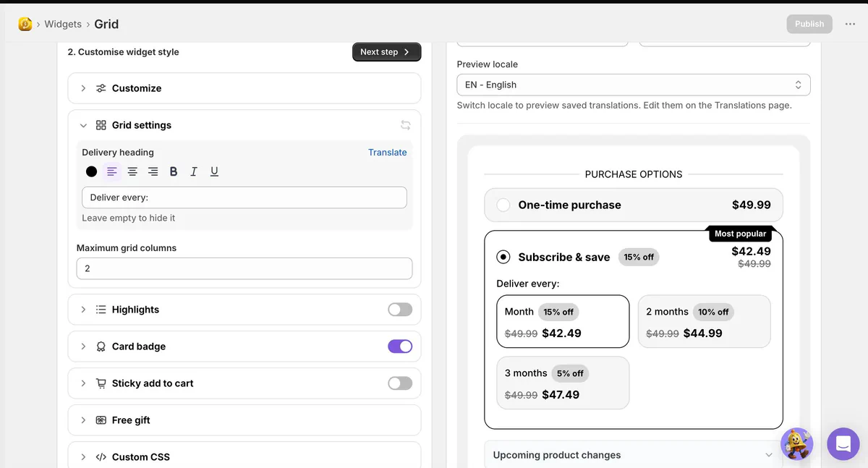Open the chat support bubble
Screen dimensions: 868x468
843,444
